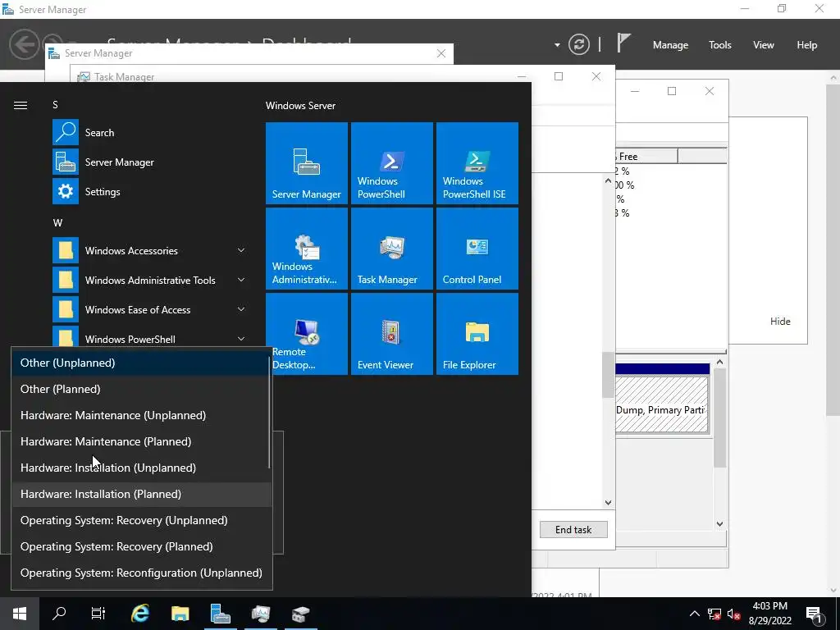Click the taskbar search magnifier icon
840x630 pixels.
(x=59, y=614)
